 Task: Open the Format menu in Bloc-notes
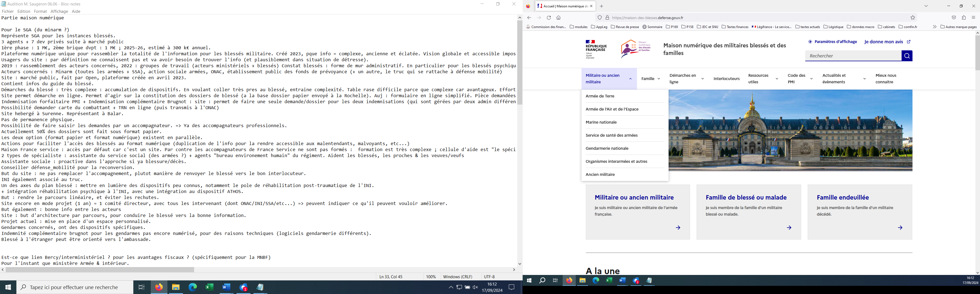[x=40, y=11]
